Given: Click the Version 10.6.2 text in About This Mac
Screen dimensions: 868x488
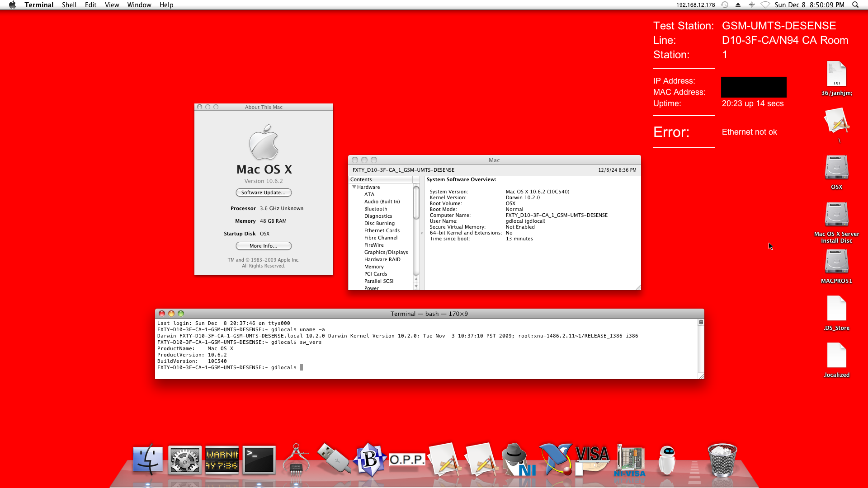Looking at the screenshot, I should (x=264, y=181).
